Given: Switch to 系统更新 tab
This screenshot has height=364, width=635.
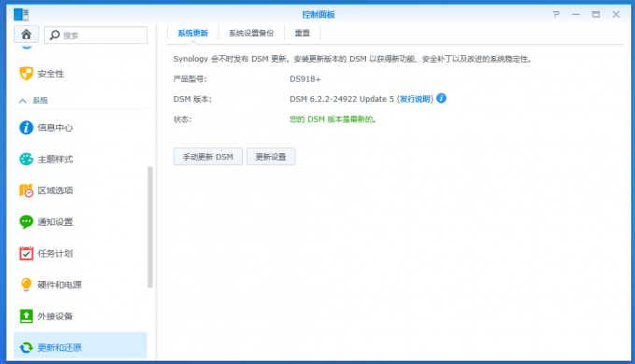Looking at the screenshot, I should [192, 34].
